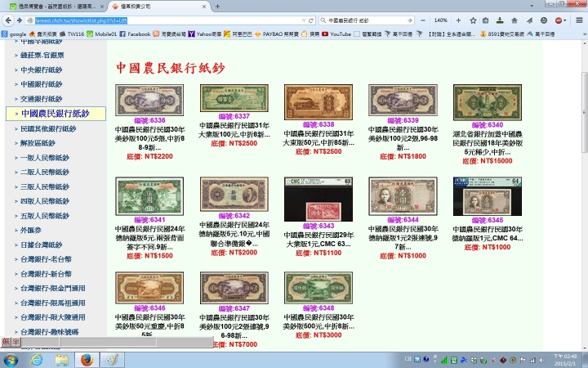Zoom in with the plus button
Screen dimensions: 588x368
click(x=458, y=20)
